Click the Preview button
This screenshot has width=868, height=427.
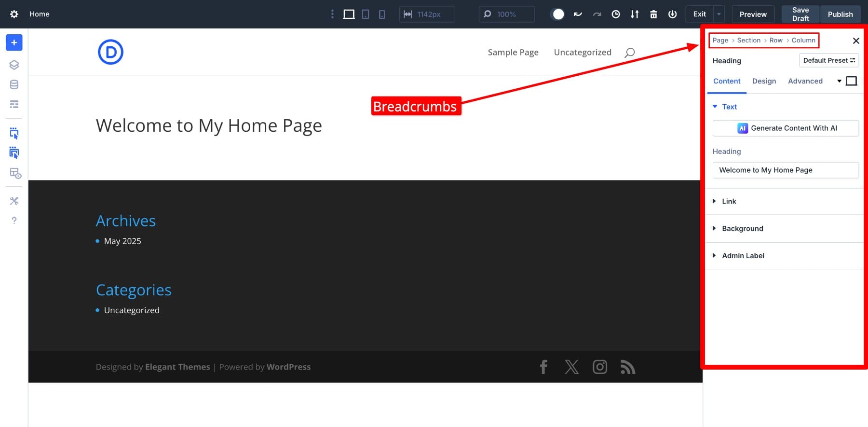[x=753, y=14]
